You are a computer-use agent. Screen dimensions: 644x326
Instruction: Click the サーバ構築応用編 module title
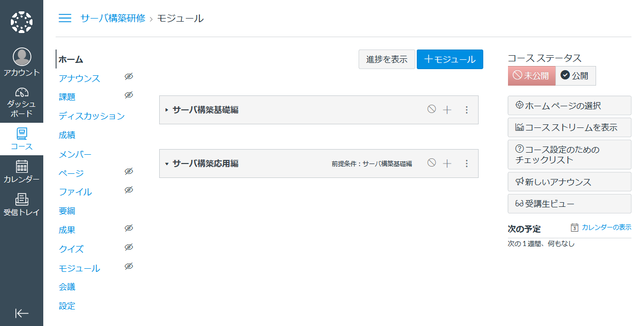pos(205,164)
